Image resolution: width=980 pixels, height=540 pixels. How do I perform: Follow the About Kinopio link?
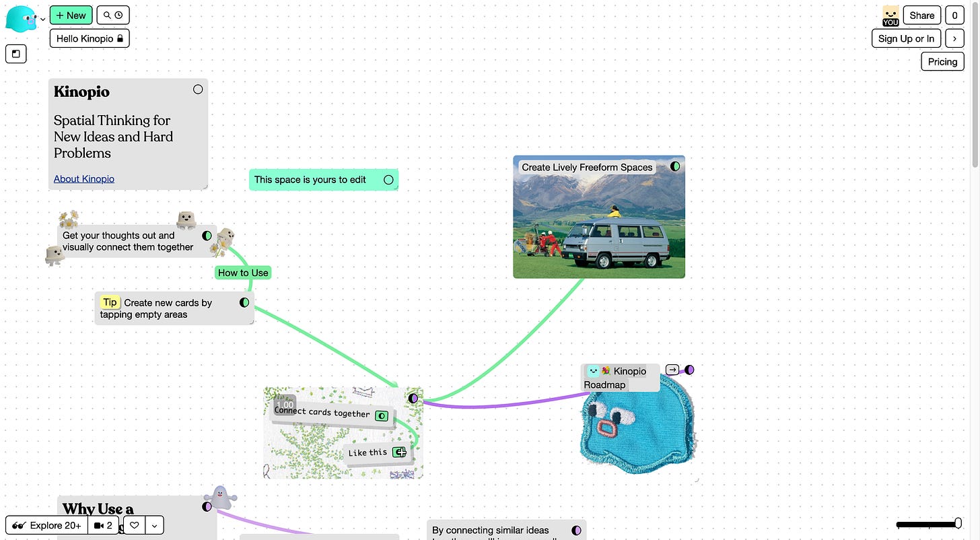point(84,178)
